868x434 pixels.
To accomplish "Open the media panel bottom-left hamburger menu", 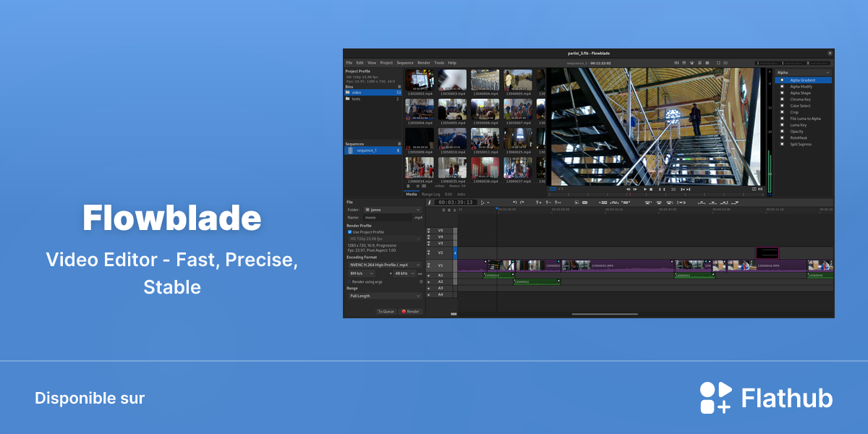I will [x=408, y=186].
